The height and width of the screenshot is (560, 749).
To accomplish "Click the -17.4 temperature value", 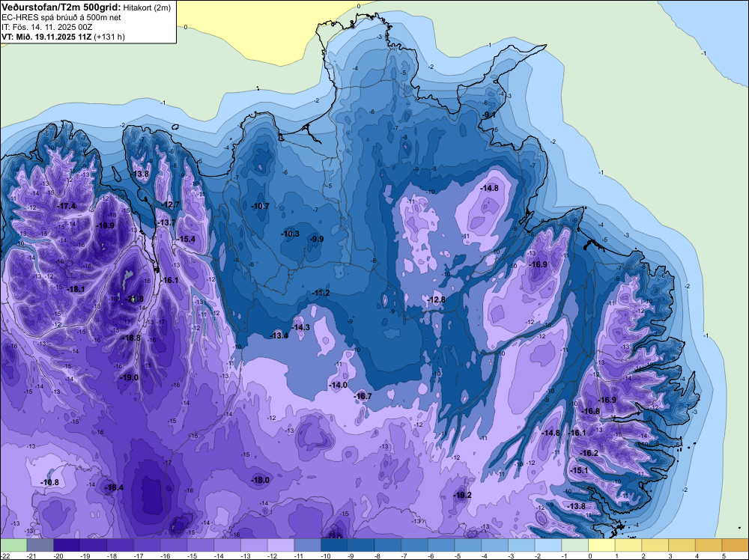I will (67, 206).
